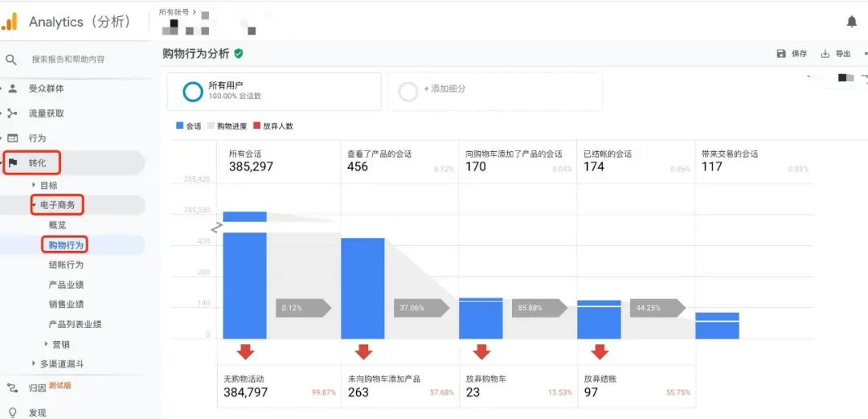The image size is (868, 419).
Task: Click the notifications bell icon
Action: [852, 22]
